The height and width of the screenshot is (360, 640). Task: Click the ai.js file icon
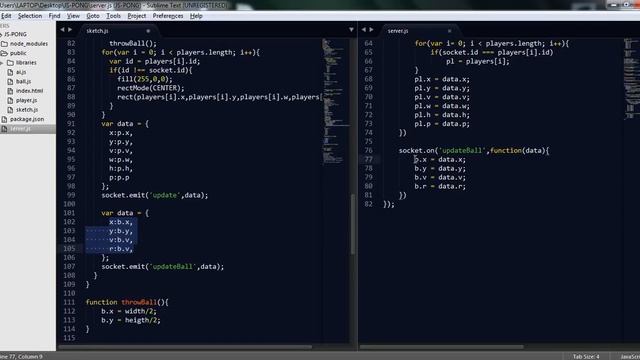(10, 72)
